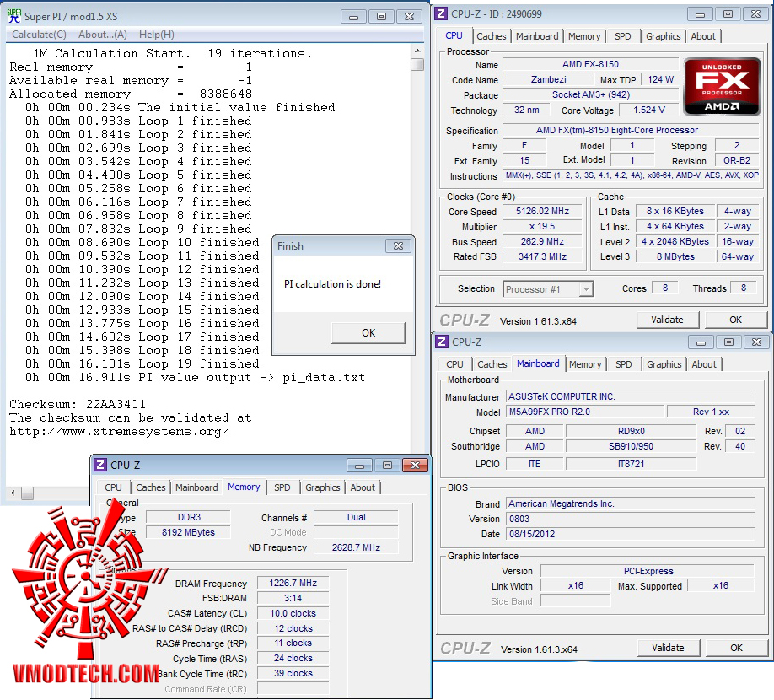The height and width of the screenshot is (700, 774).
Task: Click the Z icon of Mainboard CPU-Z window
Action: click(x=442, y=342)
